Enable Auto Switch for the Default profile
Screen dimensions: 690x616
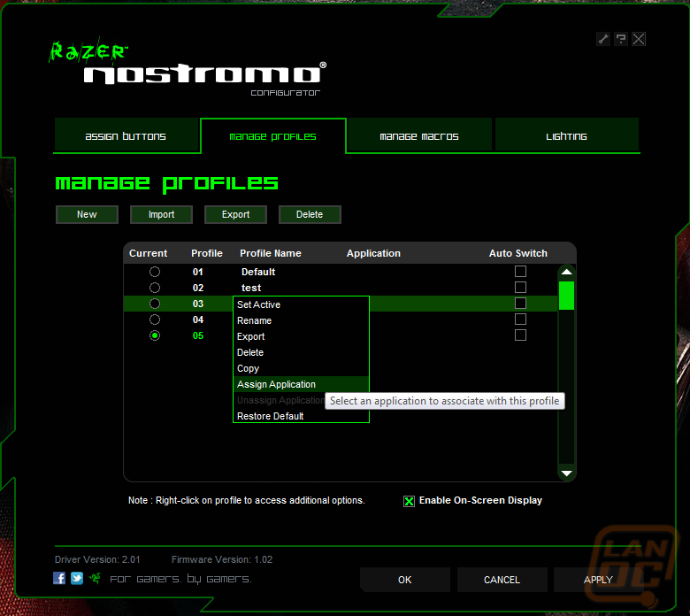pos(520,271)
